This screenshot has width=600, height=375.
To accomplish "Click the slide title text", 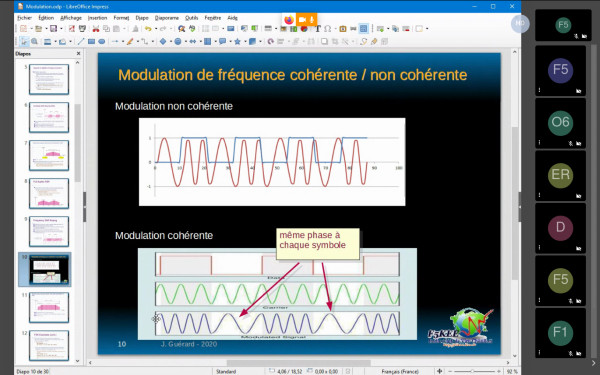I will 292,75.
